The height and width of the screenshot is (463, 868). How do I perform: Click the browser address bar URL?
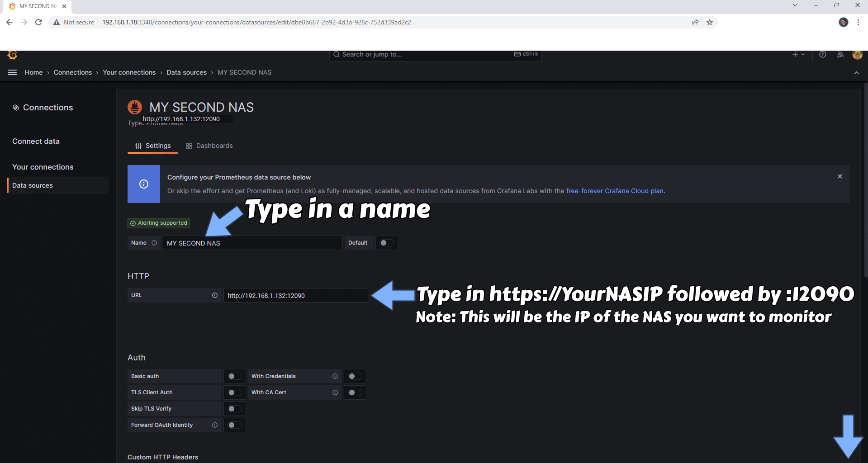click(256, 22)
